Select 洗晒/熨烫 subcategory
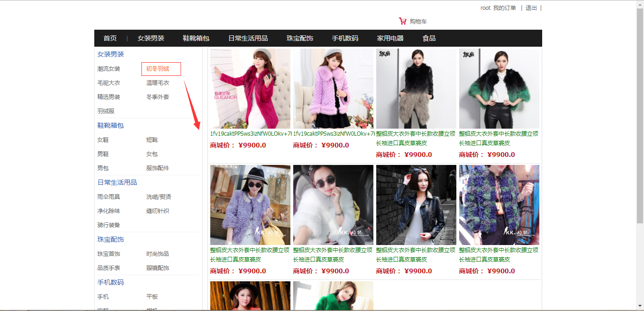The height and width of the screenshot is (311, 644). coord(159,197)
